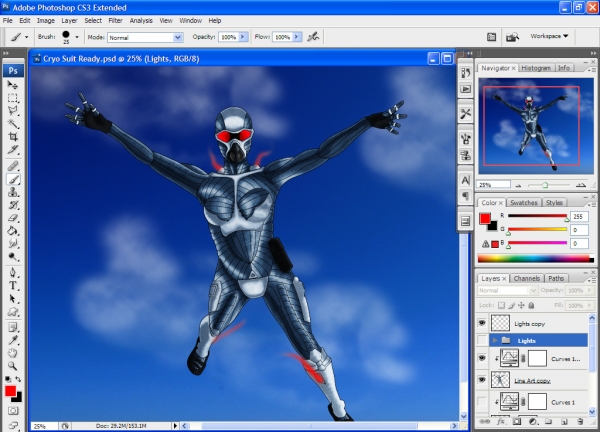Select the Healing Brush tool
Image resolution: width=600 pixels, height=432 pixels.
click(13, 166)
